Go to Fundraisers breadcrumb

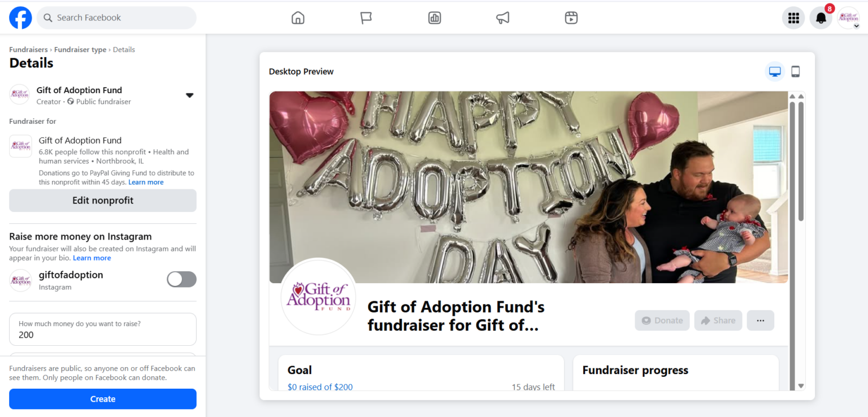[28, 50]
